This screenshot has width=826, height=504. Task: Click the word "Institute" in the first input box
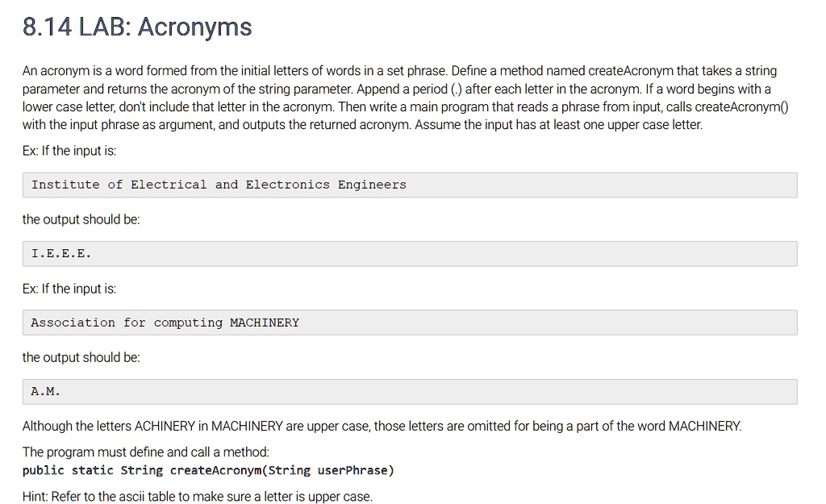pyautogui.click(x=65, y=185)
